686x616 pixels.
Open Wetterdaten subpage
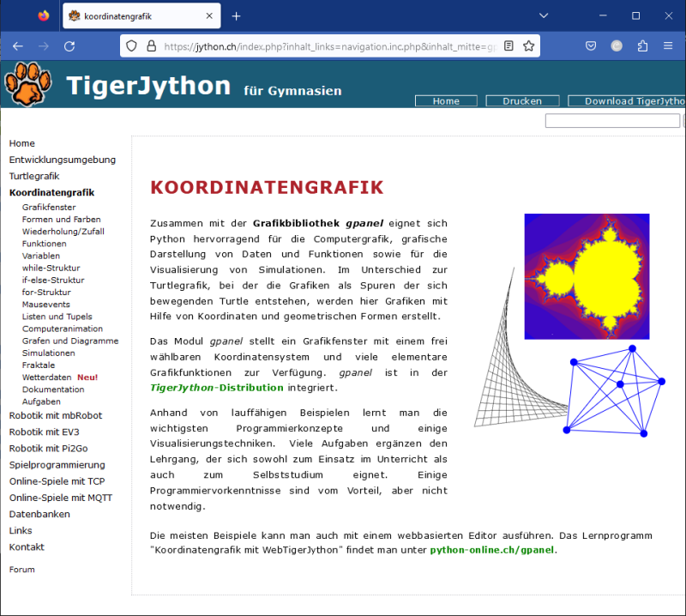(x=47, y=377)
